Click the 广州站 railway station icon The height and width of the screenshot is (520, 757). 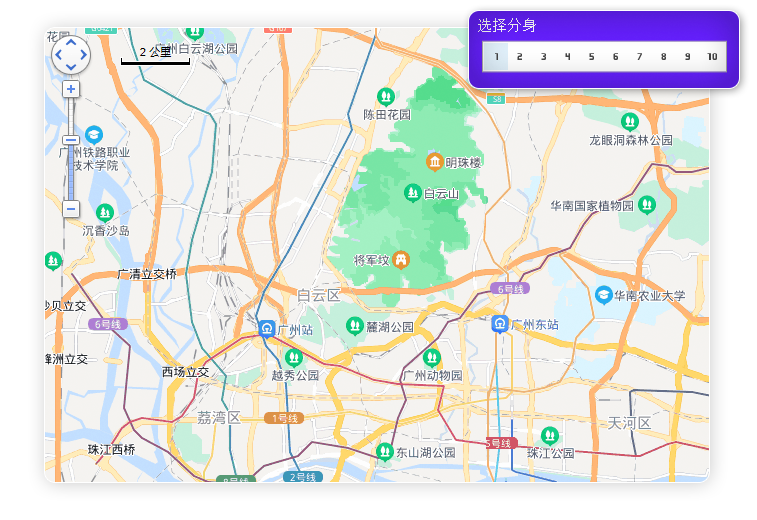[x=266, y=329]
